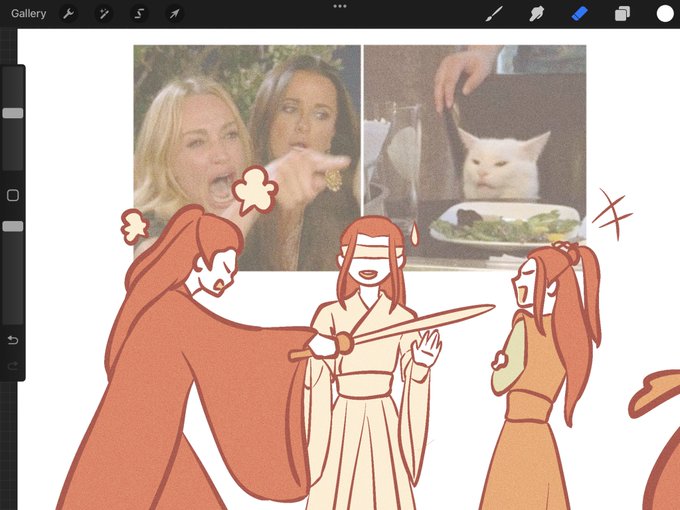Viewport: 680px width, 510px height.
Task: Activate the Transform arrow tool
Action: click(174, 14)
